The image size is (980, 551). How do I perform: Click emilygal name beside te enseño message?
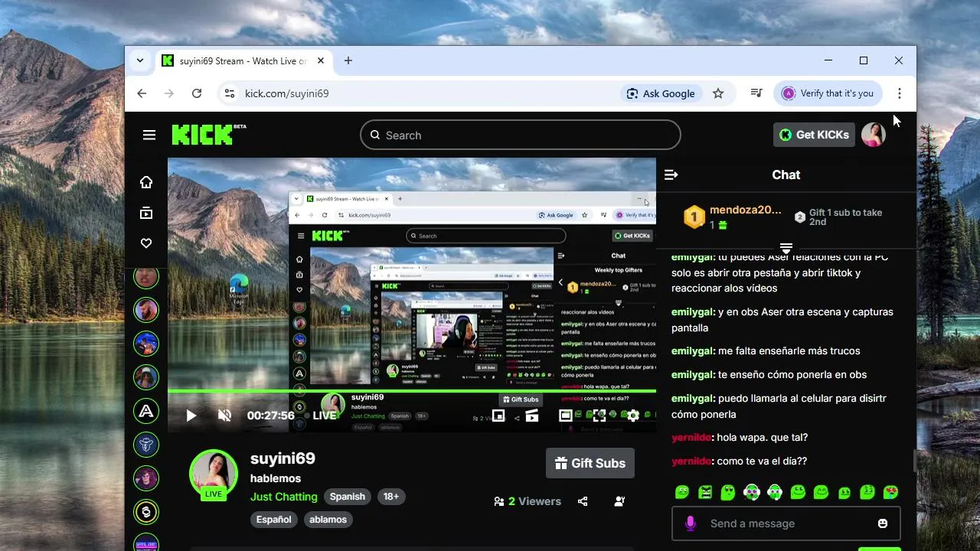pyautogui.click(x=693, y=375)
